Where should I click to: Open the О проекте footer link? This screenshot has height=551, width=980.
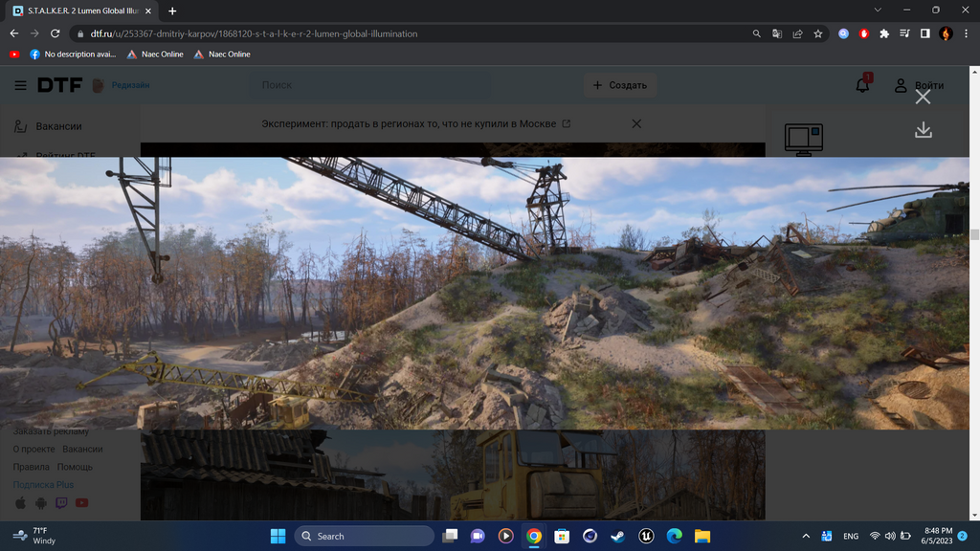(x=33, y=450)
